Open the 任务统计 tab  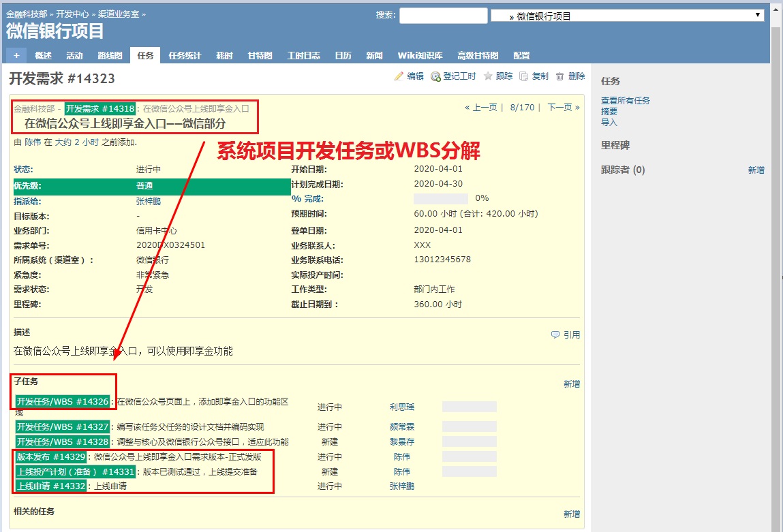coord(185,55)
